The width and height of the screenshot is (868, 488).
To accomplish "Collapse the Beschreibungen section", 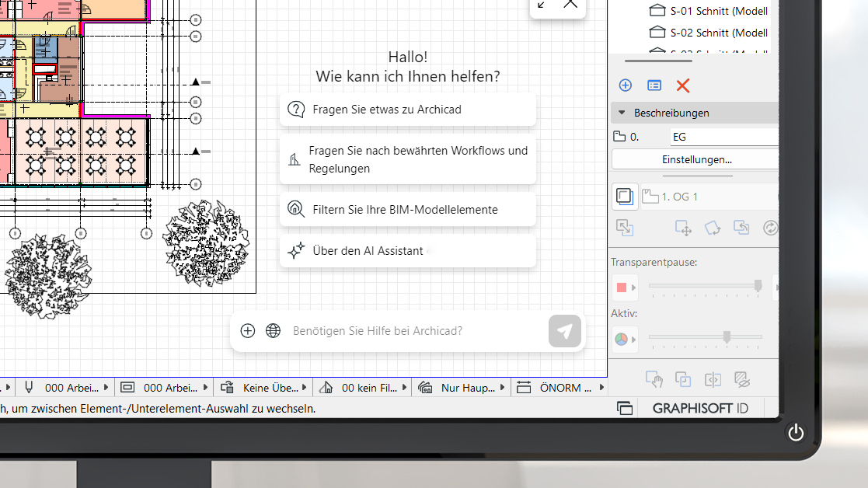I will pos(622,113).
